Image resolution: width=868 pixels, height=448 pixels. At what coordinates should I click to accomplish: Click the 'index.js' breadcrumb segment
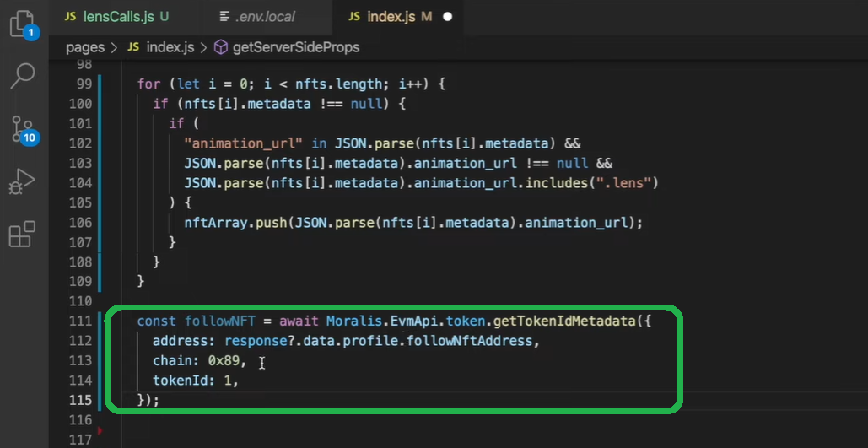pos(170,47)
